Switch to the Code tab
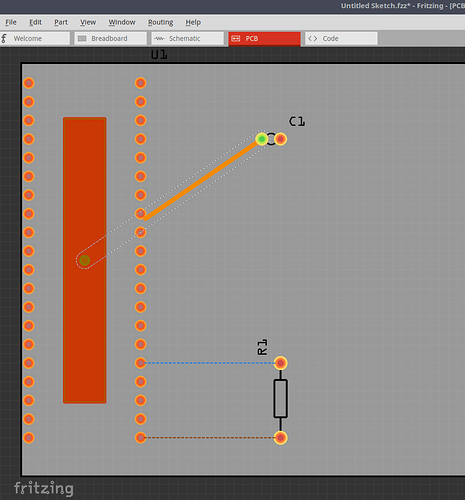This screenshot has width=465, height=500. pos(341,38)
